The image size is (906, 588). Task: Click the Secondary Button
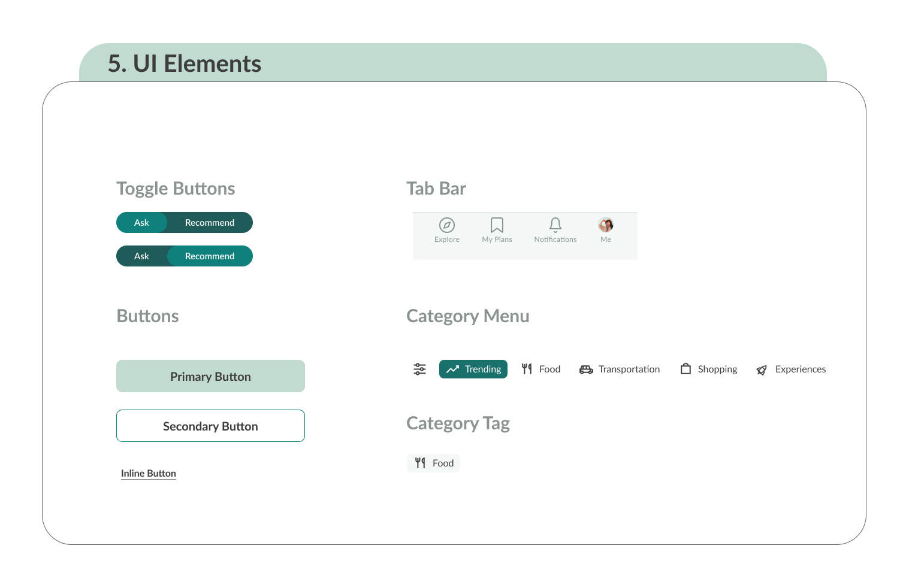tap(210, 426)
